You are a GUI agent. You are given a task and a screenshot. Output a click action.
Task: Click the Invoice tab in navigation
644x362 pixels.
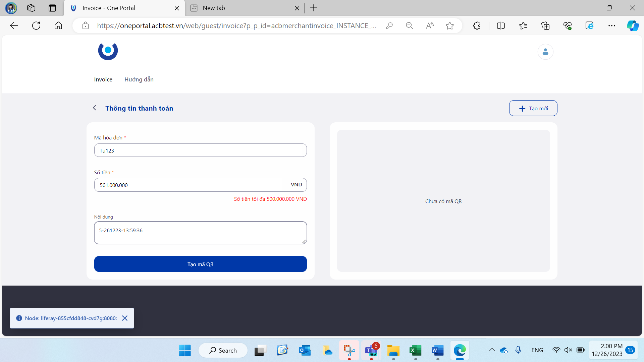point(103,79)
